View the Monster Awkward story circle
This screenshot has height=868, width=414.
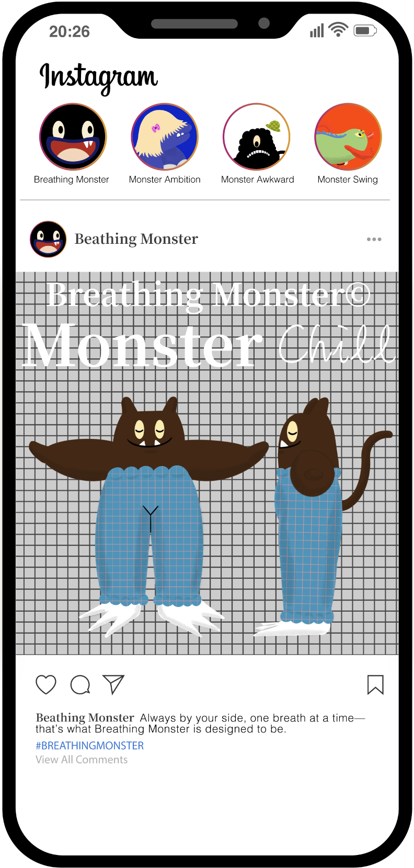coord(257,137)
